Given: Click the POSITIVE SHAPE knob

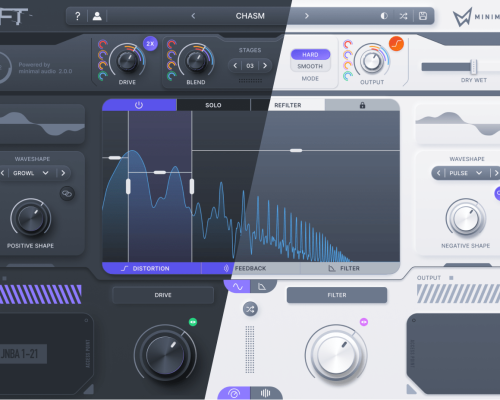Looking at the screenshot, I should (31, 218).
